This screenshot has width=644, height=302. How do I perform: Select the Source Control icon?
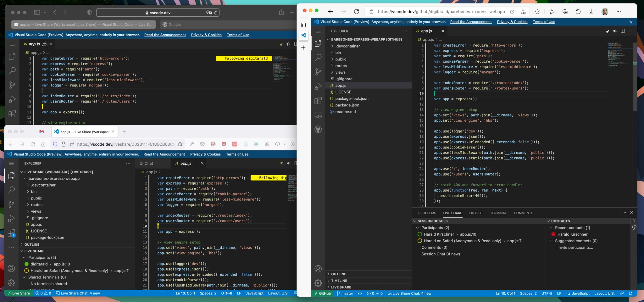[318, 72]
